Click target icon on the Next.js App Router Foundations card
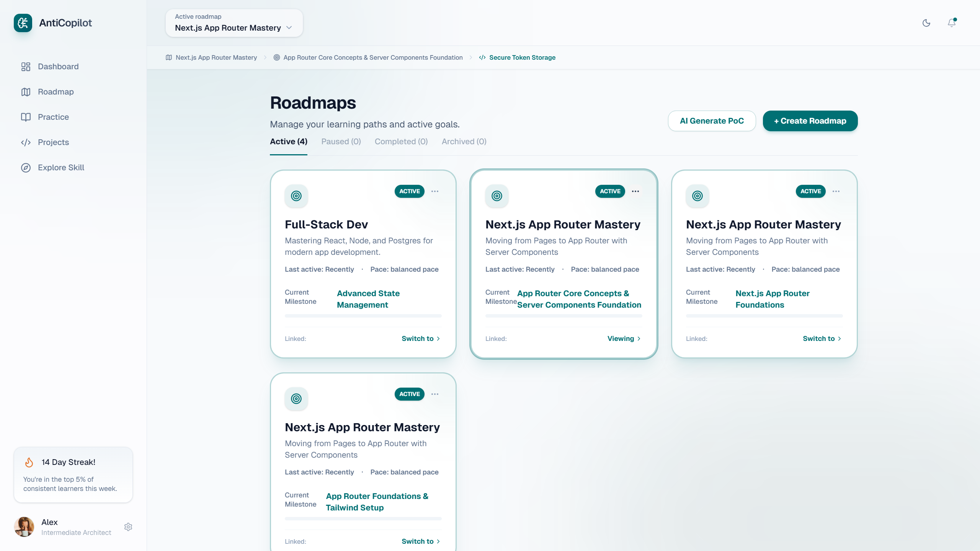This screenshot has height=551, width=980. pyautogui.click(x=697, y=196)
